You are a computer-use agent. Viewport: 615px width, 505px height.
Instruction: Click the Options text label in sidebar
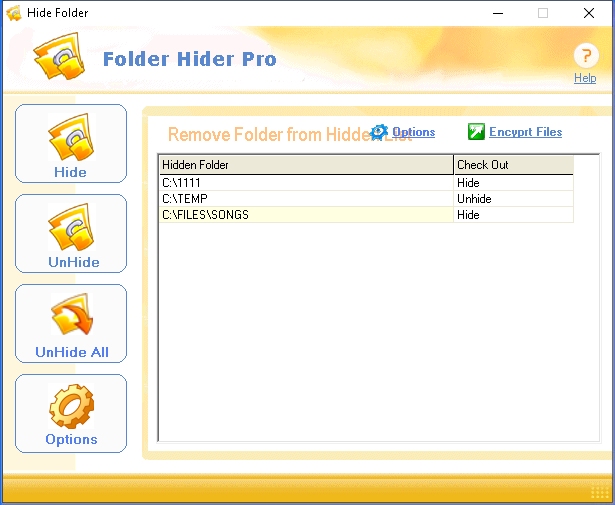pyautogui.click(x=71, y=439)
